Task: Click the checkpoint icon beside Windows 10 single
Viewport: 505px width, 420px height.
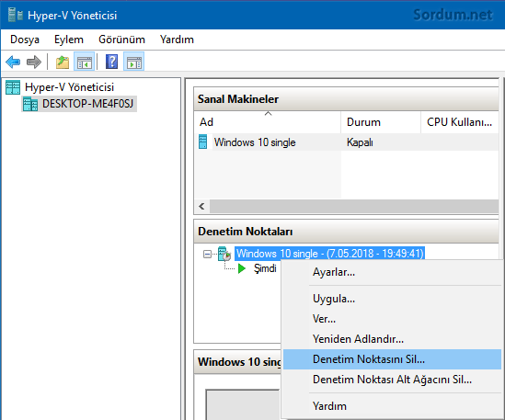Action: pyautogui.click(x=224, y=254)
